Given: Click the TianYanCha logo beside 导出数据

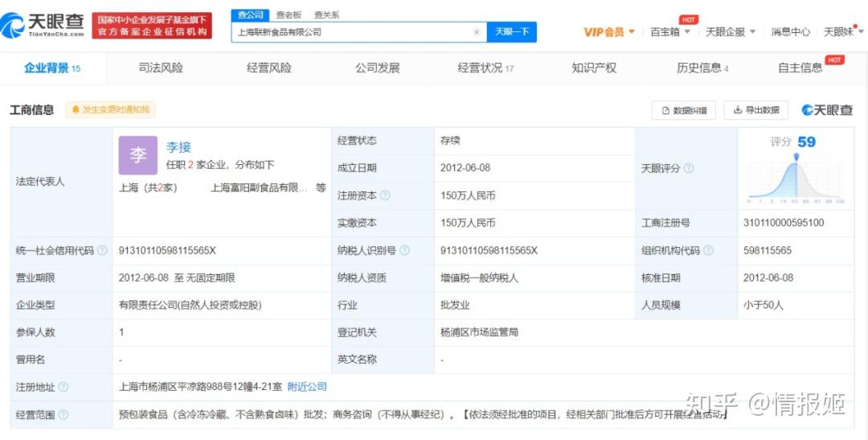Looking at the screenshot, I should tap(827, 109).
